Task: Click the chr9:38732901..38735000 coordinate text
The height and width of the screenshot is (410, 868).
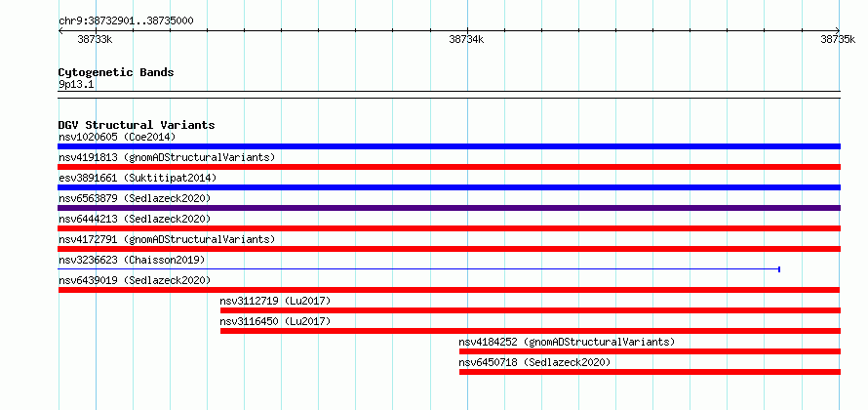Action: 126,21
